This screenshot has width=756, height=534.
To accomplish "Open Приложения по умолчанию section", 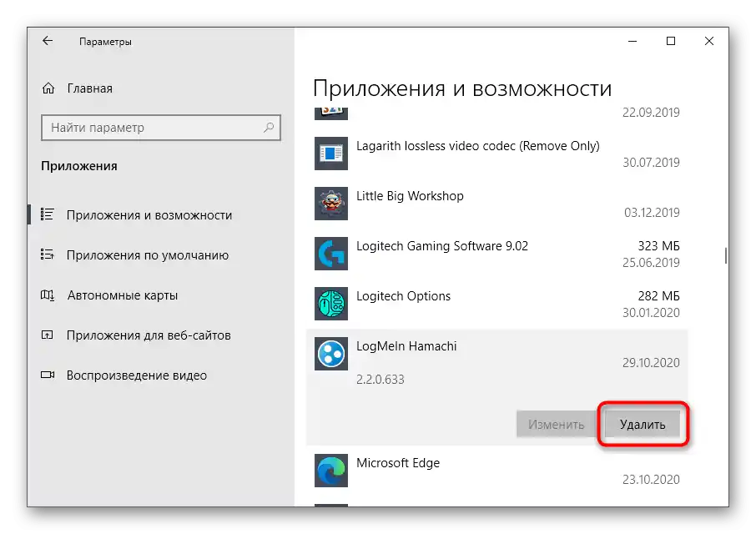I will point(148,255).
